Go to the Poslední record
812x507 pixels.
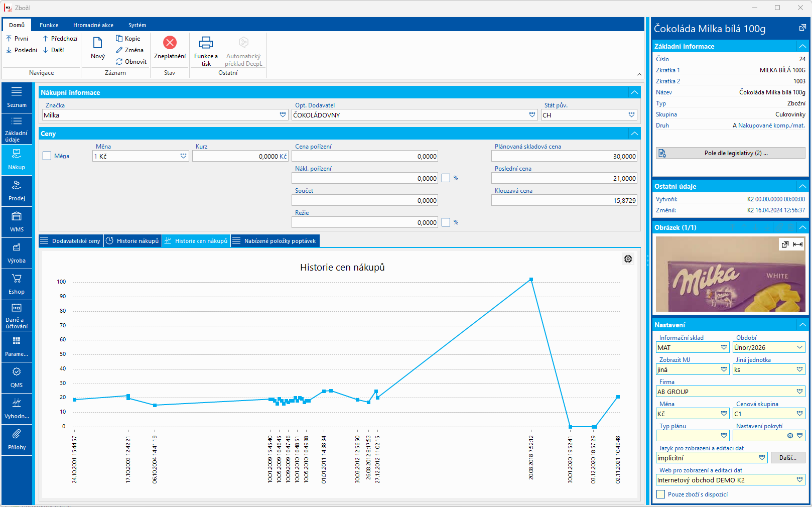point(22,50)
